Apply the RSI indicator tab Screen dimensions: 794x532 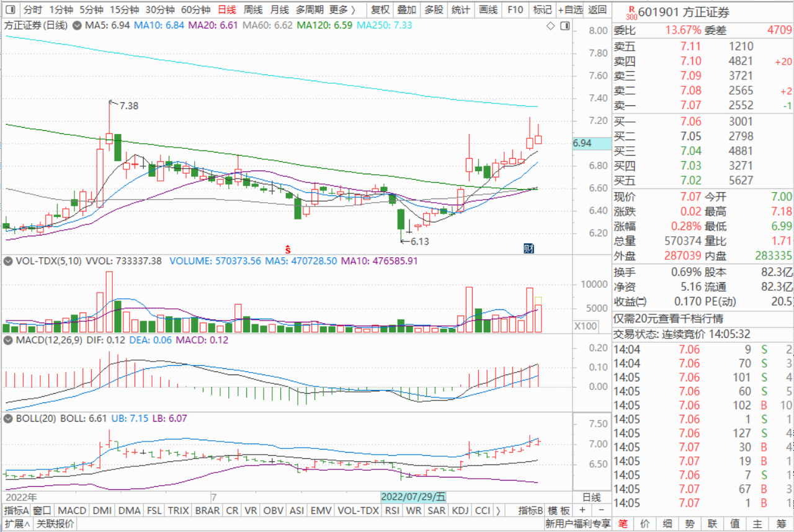(392, 510)
